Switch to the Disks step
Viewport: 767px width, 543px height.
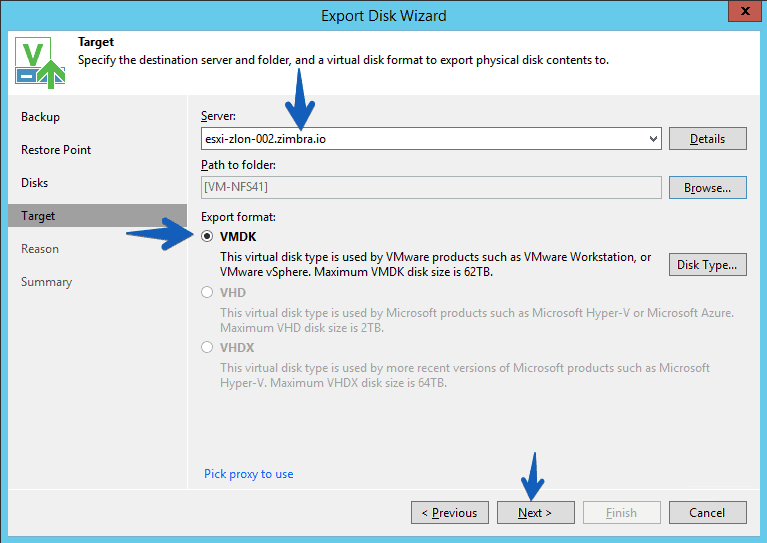(34, 182)
